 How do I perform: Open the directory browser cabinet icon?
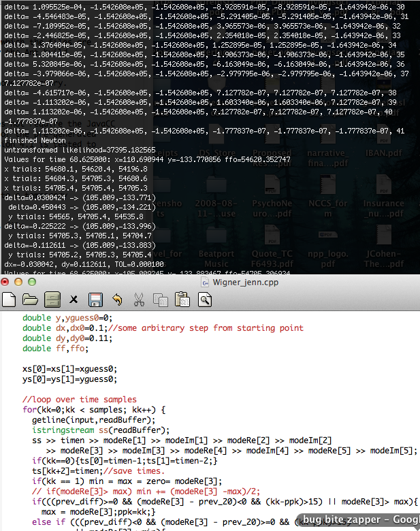click(52, 299)
